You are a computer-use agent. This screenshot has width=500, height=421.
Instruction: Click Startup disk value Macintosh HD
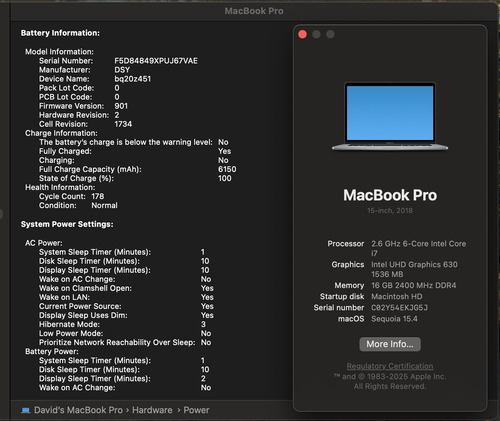tap(397, 296)
